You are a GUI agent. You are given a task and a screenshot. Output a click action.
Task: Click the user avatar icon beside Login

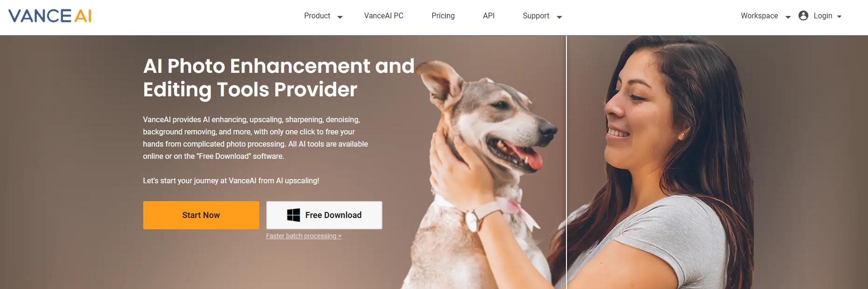coord(803,16)
